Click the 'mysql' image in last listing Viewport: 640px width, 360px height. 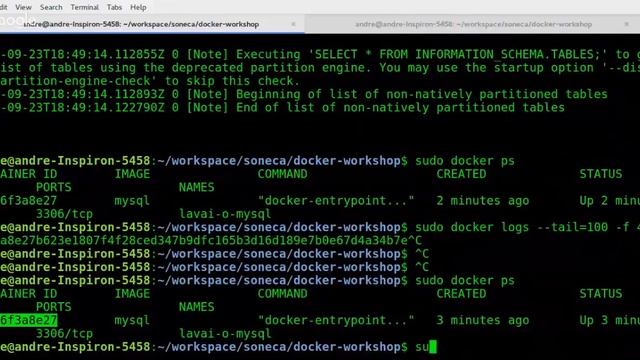point(132,320)
